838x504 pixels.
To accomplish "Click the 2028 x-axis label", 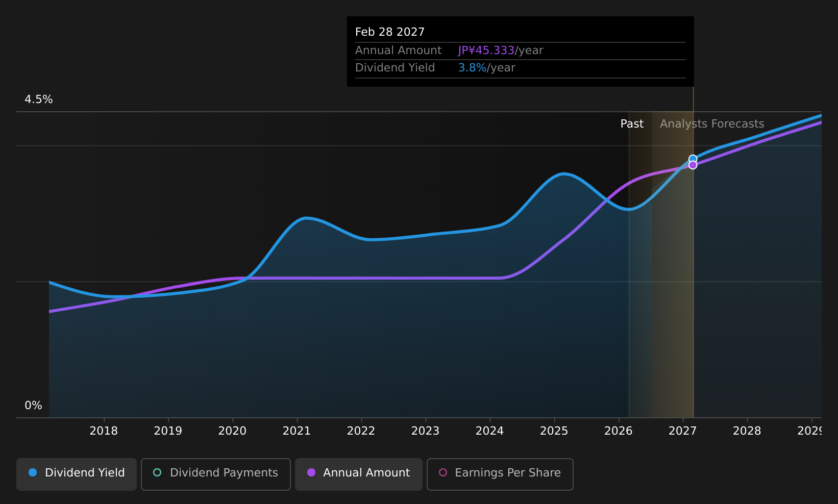I will (747, 431).
